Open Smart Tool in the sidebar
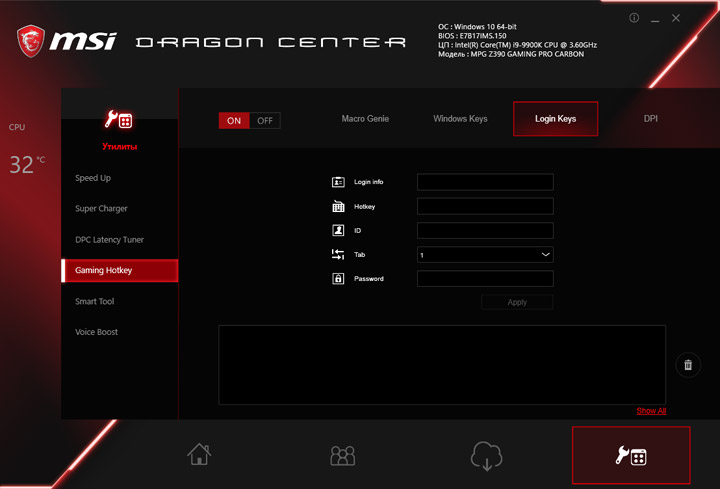The height and width of the screenshot is (489, 720). click(95, 302)
